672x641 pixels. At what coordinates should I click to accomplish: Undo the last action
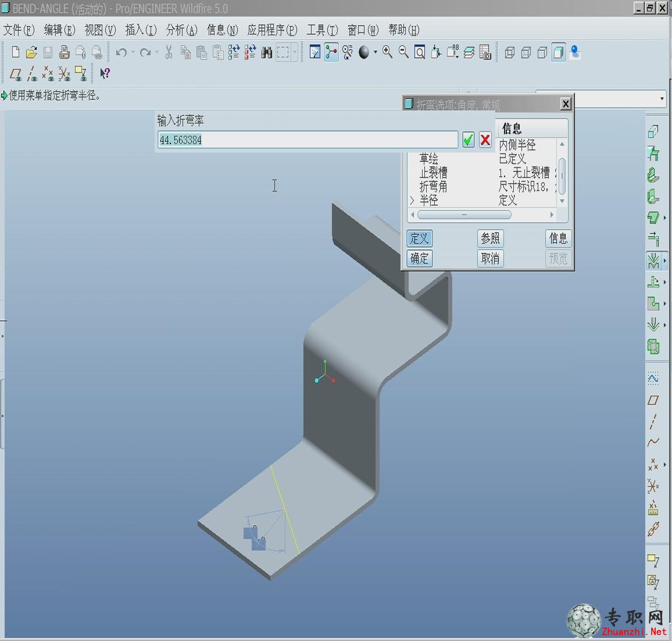pos(121,52)
